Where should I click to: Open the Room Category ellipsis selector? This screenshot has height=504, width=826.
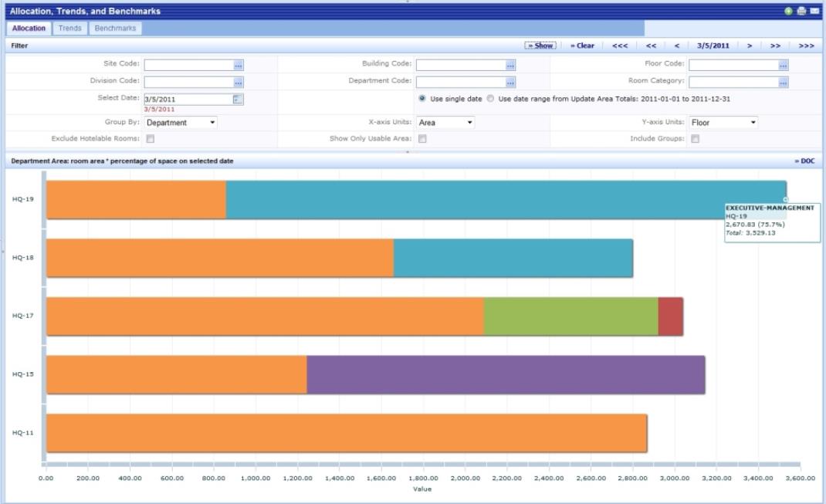[x=782, y=82]
